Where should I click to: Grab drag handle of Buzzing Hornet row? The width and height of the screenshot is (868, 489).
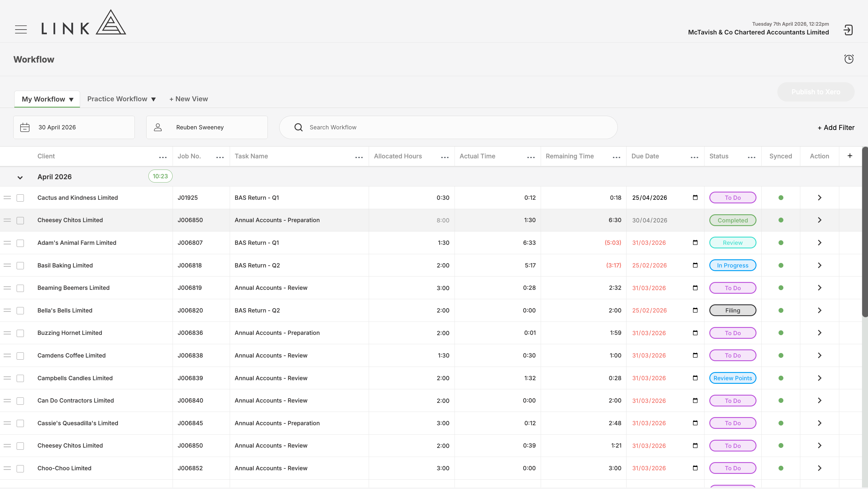[8, 333]
